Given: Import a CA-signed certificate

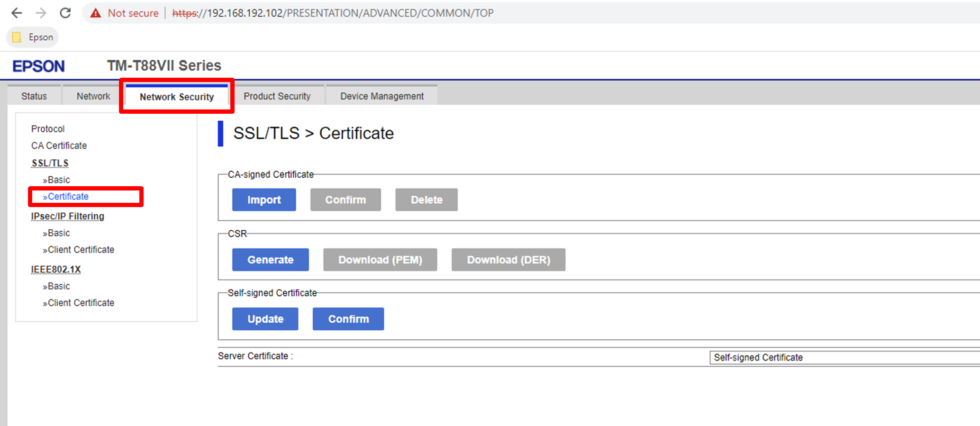Looking at the screenshot, I should pos(264,200).
